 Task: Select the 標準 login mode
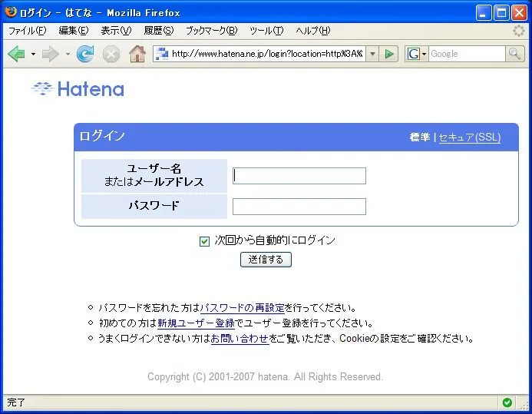pyautogui.click(x=420, y=137)
